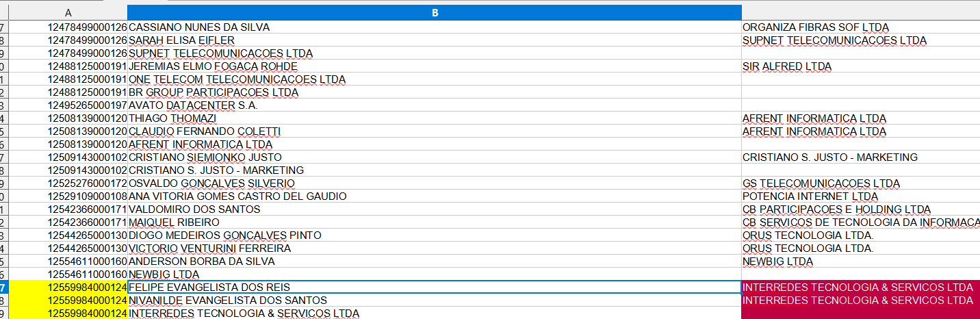The image size is (980, 319).
Task: Click number cell beside CASSIANO NUNES DA SILVA
Action: click(x=68, y=27)
